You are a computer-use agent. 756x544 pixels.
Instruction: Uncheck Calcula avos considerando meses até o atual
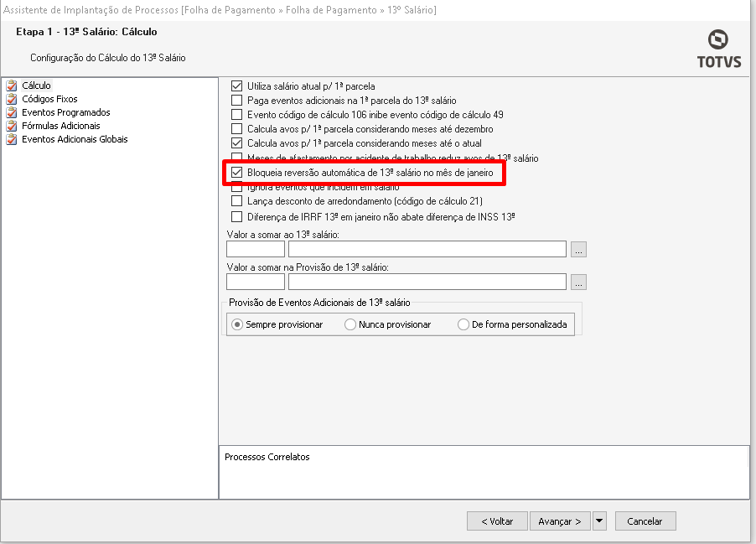coord(236,143)
